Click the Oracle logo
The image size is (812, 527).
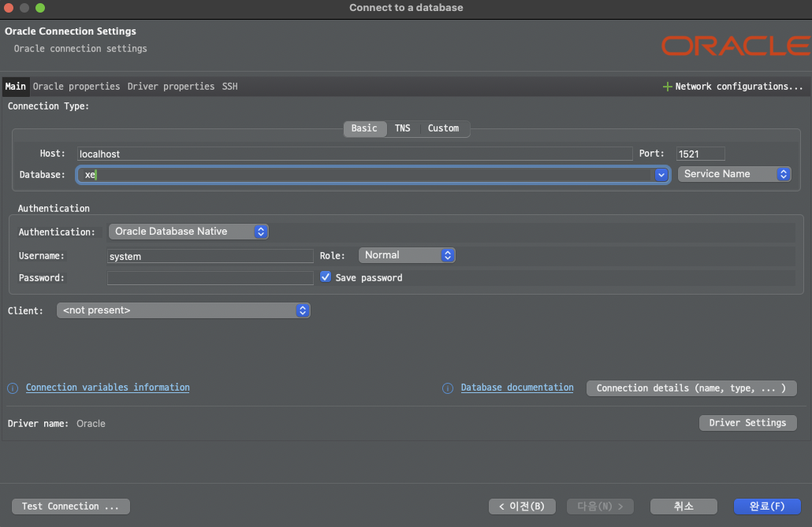point(736,46)
